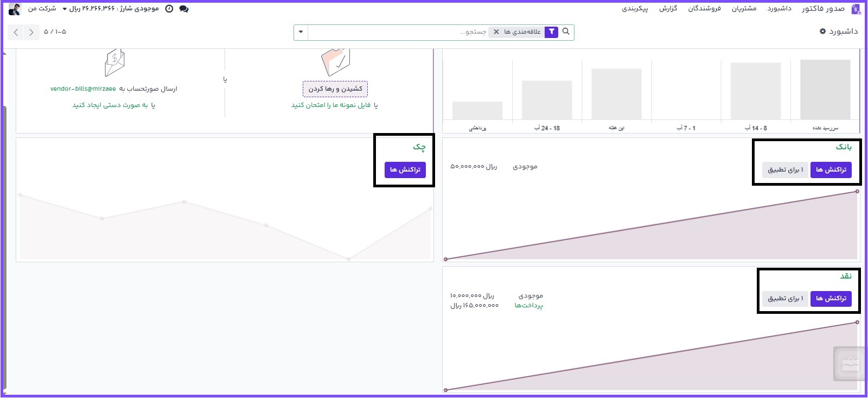The width and height of the screenshot is (868, 398).
Task: Click the invoicing app logo icon
Action: (x=856, y=9)
